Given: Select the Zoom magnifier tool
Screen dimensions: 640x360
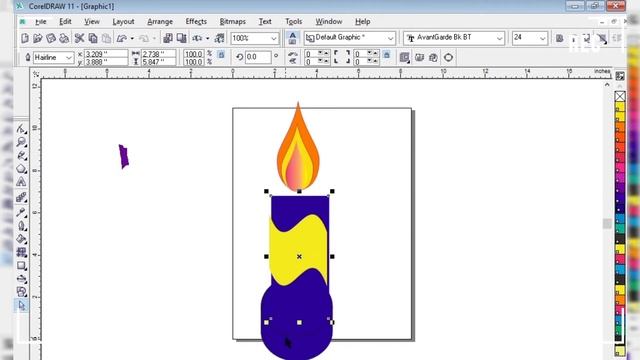Looking at the screenshot, I should coord(22,142).
